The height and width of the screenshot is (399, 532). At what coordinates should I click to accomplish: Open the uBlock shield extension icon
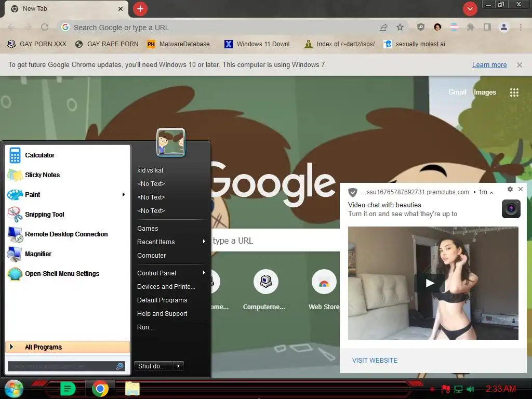(421, 27)
